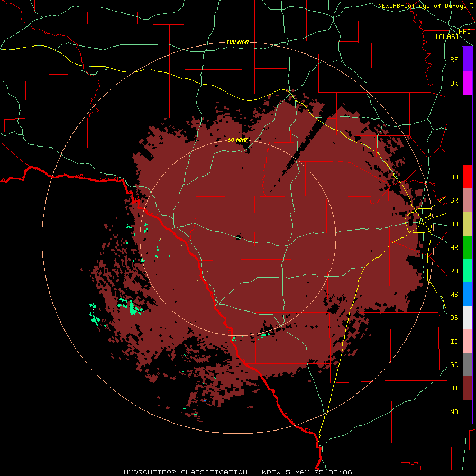Screen dimensions: 476x476
Task: Click the WS legend label
Action: [x=454, y=295]
